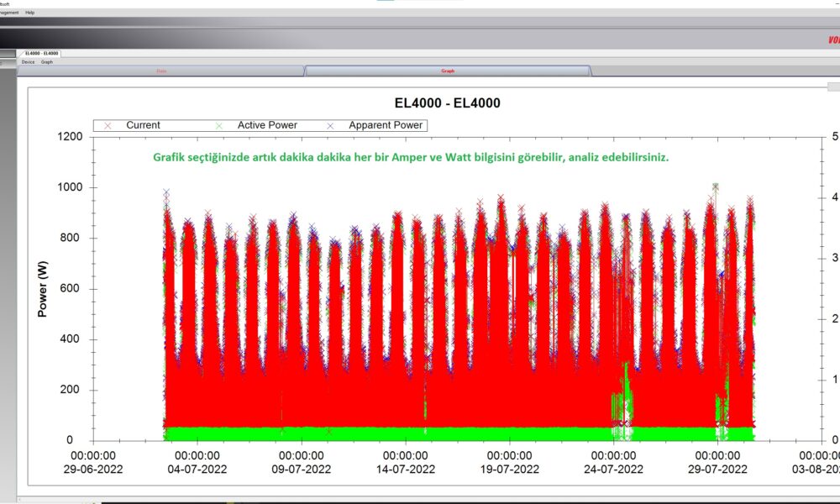This screenshot has height=504, width=840.
Task: Switch to the Data tab
Action: pos(161,71)
